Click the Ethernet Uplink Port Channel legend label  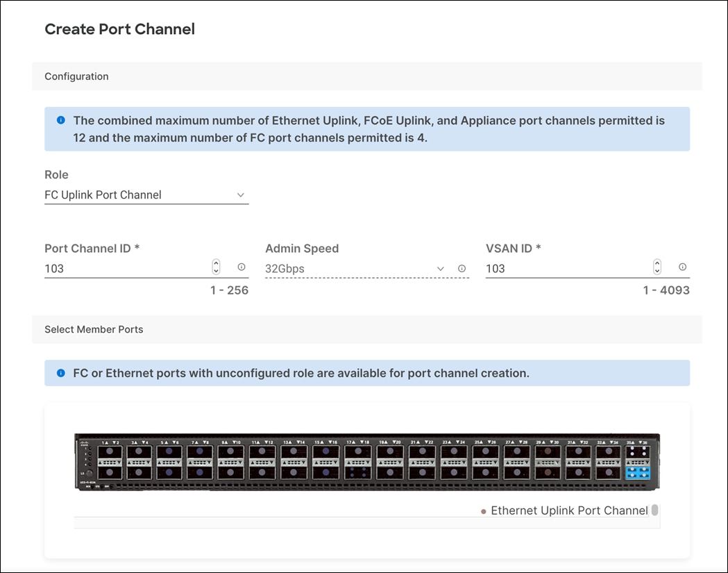coord(569,510)
